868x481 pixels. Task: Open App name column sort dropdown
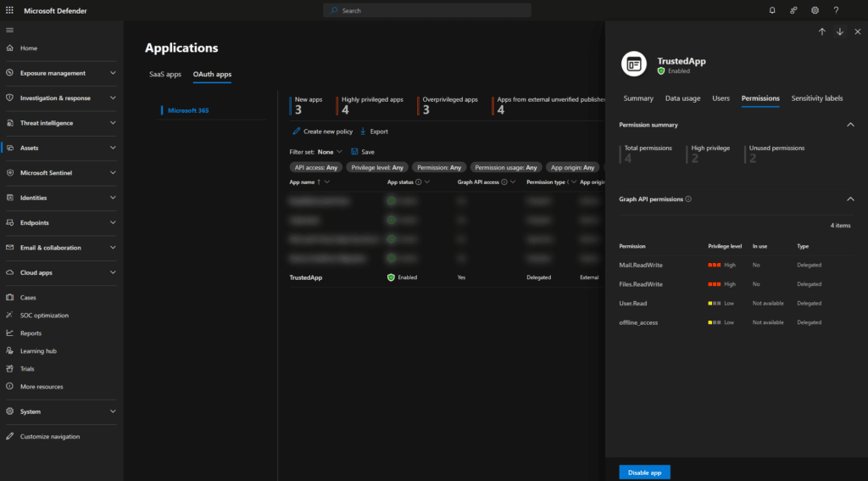pos(327,182)
